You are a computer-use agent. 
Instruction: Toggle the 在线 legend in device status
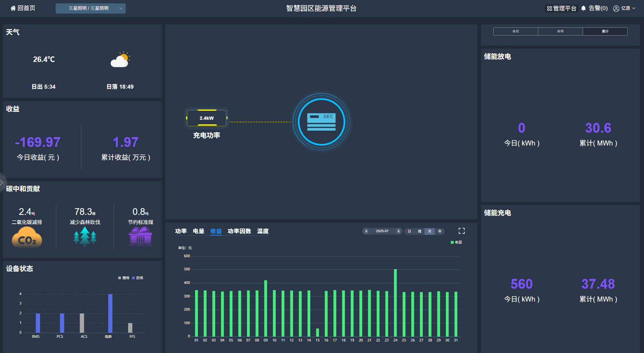point(138,278)
